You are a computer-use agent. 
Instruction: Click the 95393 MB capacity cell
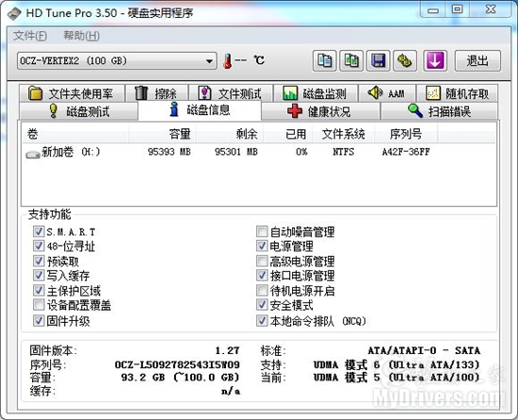tap(170, 152)
